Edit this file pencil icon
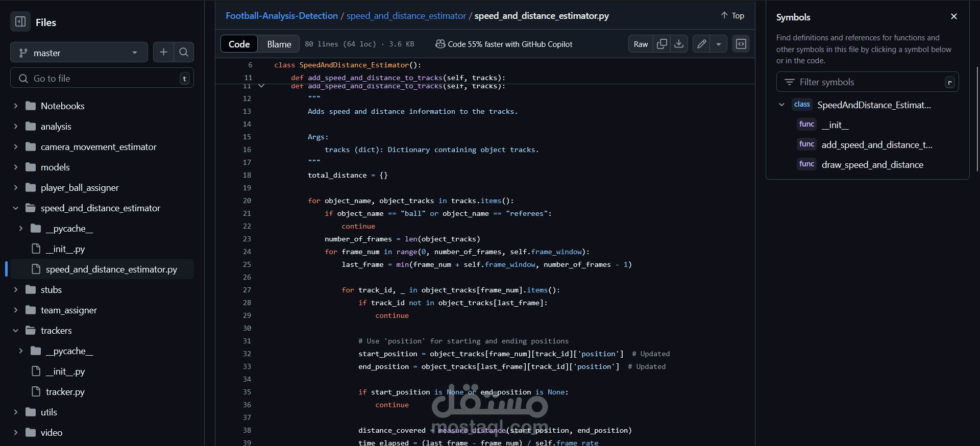The width and height of the screenshot is (980, 446). tap(702, 44)
